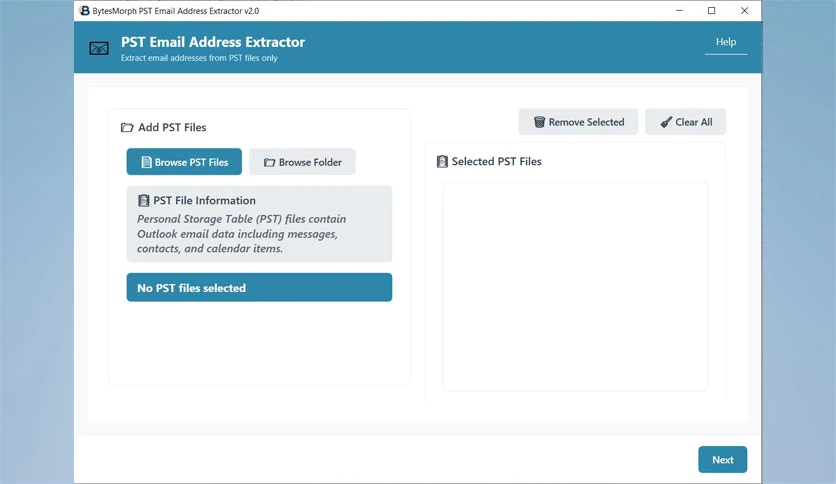Click the 'PST Email Address Extractor' heading
Viewport: 836px width, 484px height.
coord(213,42)
